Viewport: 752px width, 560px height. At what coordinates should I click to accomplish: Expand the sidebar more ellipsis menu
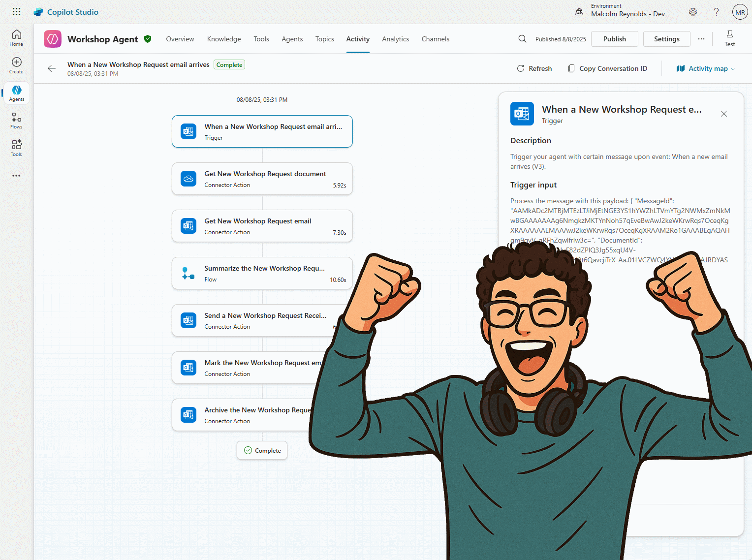click(16, 176)
